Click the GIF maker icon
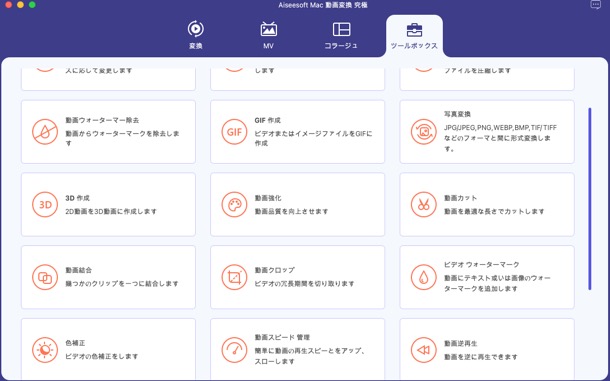The height and width of the screenshot is (381, 610). click(x=234, y=132)
